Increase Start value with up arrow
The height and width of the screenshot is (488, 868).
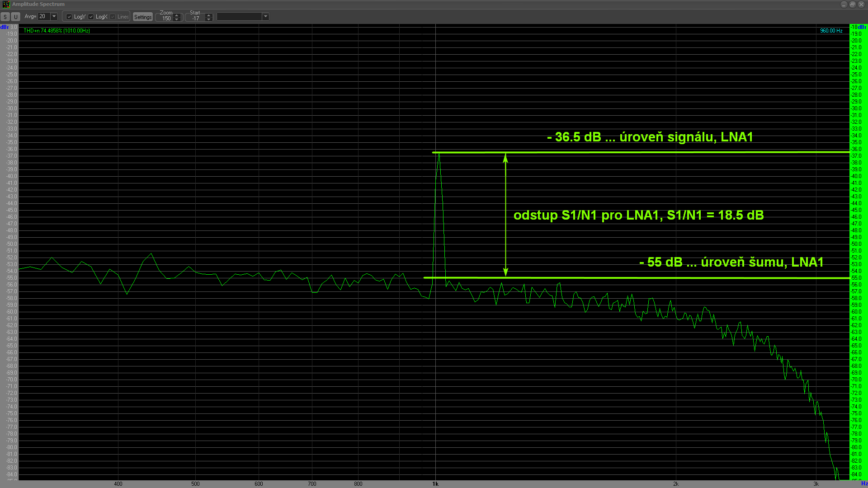pyautogui.click(x=208, y=15)
